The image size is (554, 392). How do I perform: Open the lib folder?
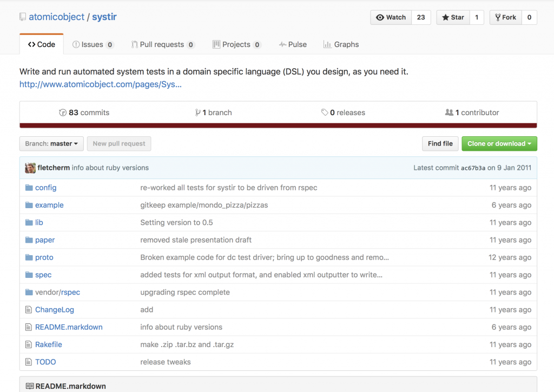click(39, 222)
